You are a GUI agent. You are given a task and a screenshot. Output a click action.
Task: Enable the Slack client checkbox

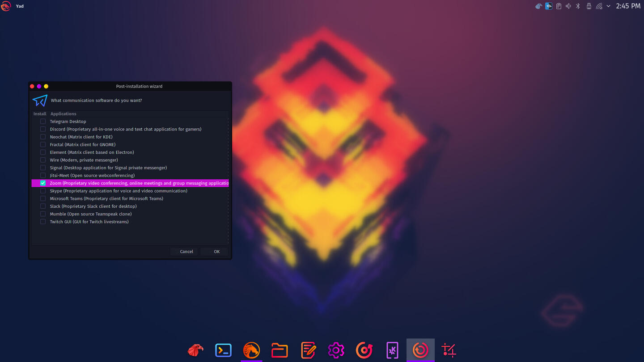pyautogui.click(x=43, y=206)
